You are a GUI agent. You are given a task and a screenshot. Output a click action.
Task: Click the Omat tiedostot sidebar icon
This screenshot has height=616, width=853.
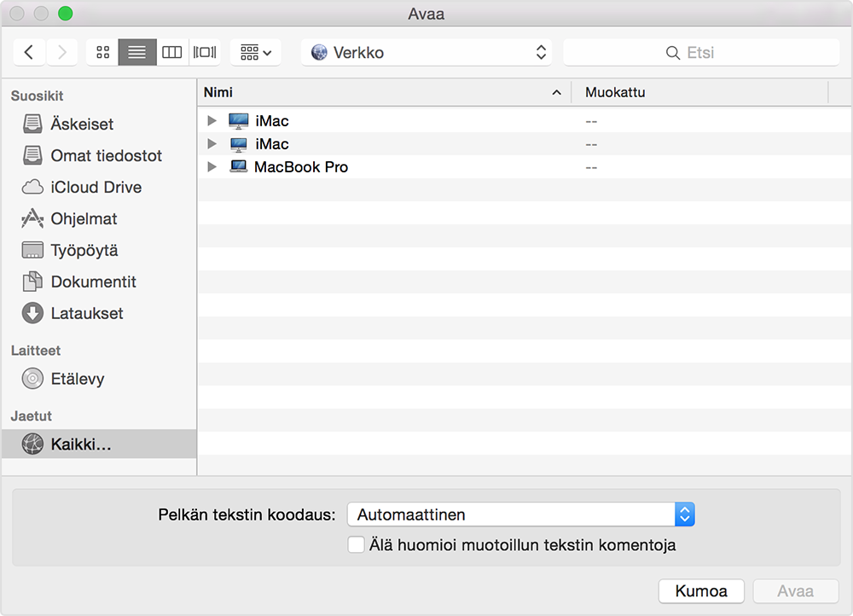(x=32, y=155)
